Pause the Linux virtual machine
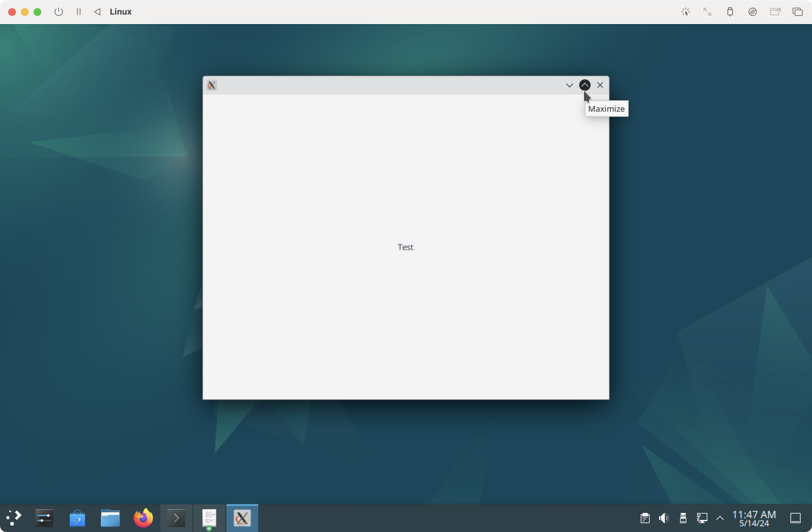The height and width of the screenshot is (532, 812). pyautogui.click(x=79, y=12)
